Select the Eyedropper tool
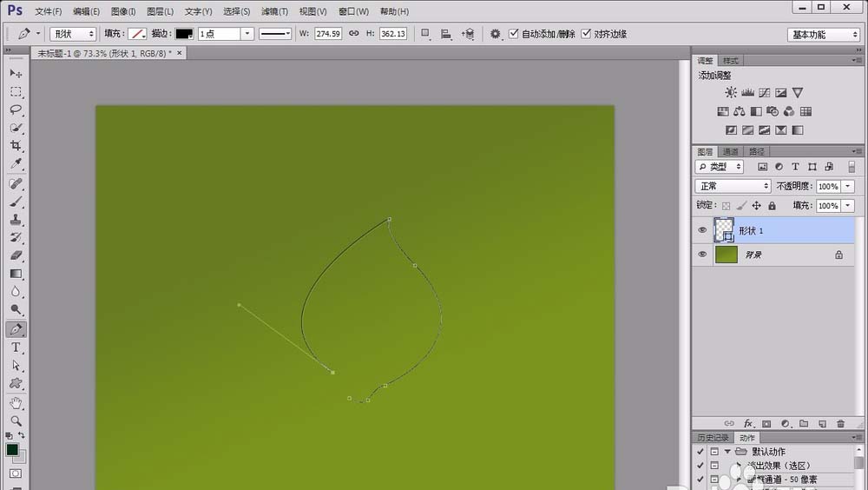This screenshot has width=868, height=490. coord(16,164)
